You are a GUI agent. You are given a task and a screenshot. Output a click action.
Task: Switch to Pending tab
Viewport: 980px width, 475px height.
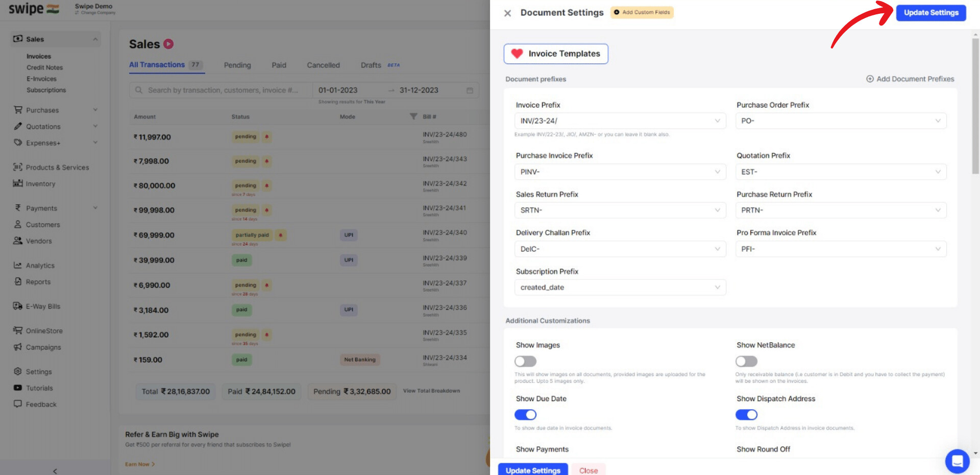(237, 65)
